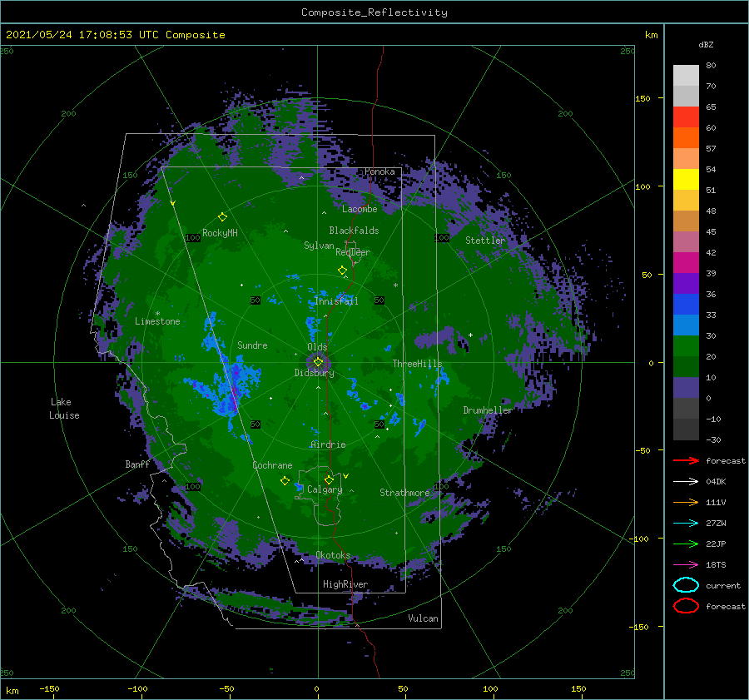
Task: Click the Olds town label
Action: click(317, 347)
